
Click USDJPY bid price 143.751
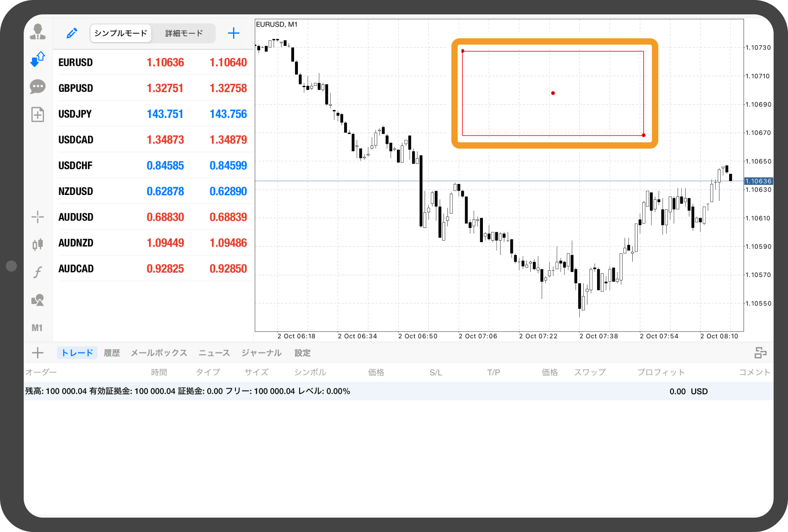coord(165,114)
